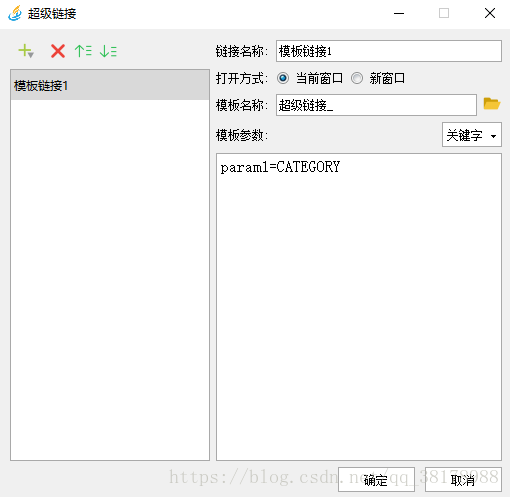
Task: Click the green plus add link icon
Action: pos(26,51)
